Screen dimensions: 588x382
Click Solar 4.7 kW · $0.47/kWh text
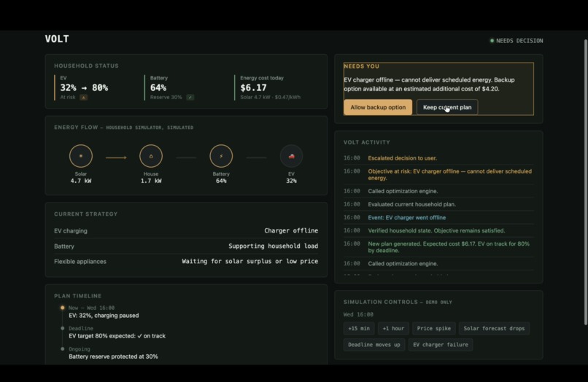click(x=270, y=98)
